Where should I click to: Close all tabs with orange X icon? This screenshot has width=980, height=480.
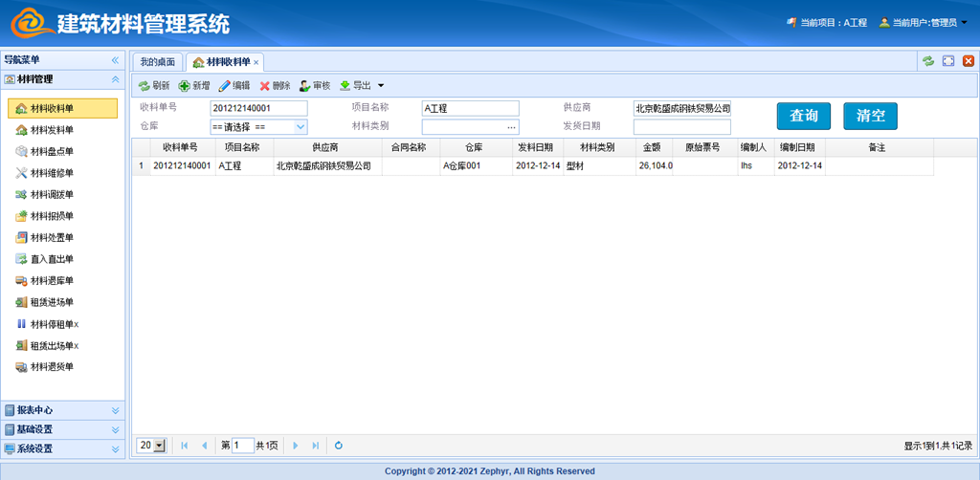tap(969, 60)
